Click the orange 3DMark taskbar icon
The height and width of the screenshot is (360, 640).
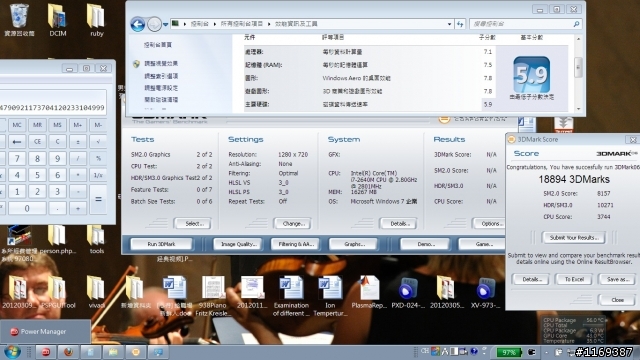136,352
